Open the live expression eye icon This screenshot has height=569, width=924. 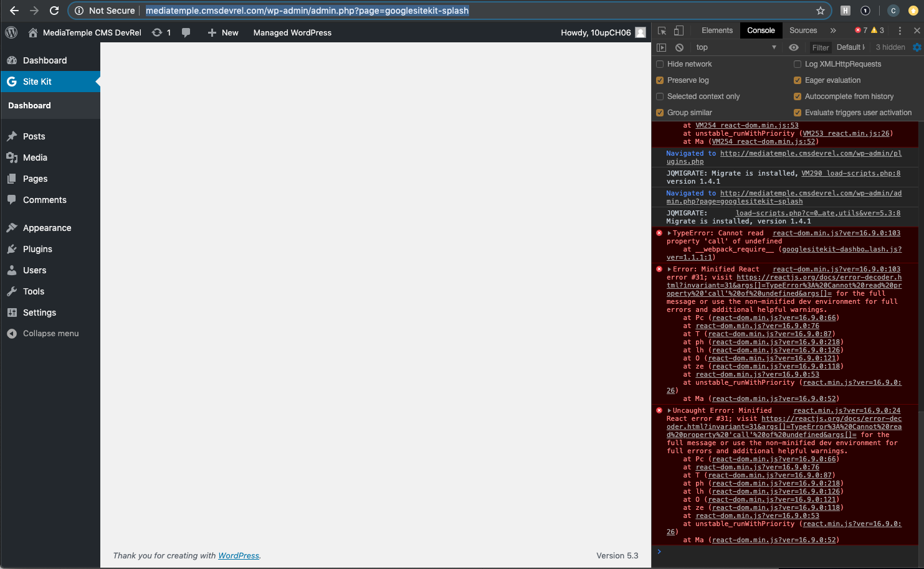coord(794,47)
